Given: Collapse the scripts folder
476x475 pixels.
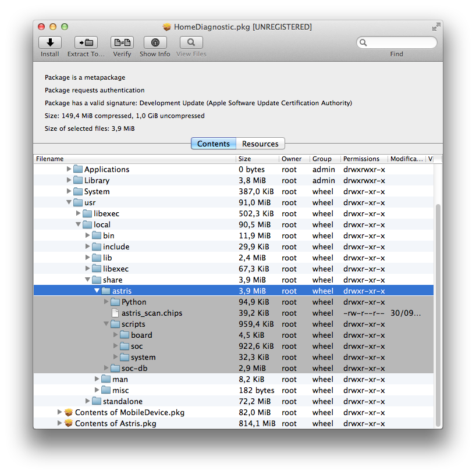Looking at the screenshot, I should [106, 324].
